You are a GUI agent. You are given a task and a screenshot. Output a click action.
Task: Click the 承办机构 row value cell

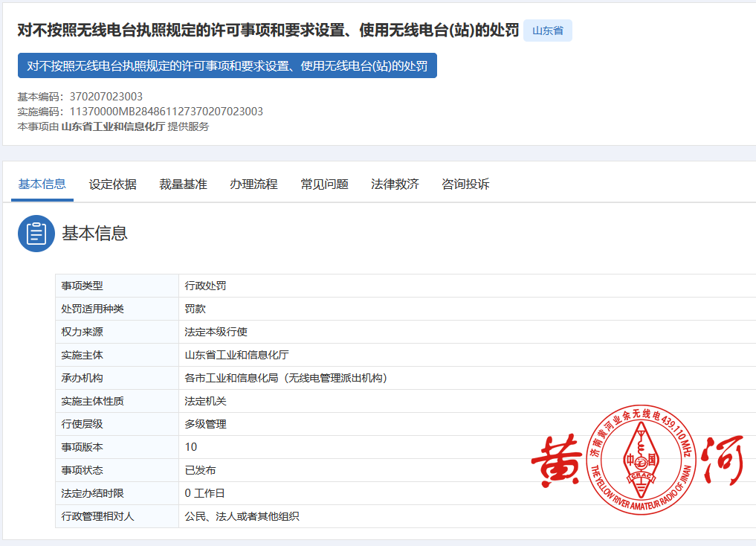click(286, 378)
